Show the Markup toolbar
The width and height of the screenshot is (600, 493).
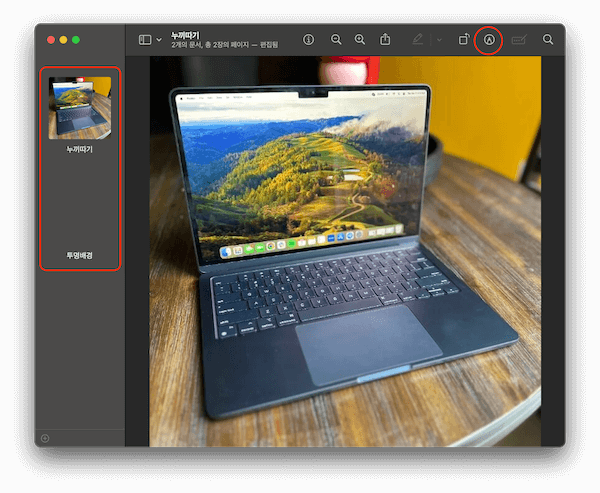coord(489,40)
